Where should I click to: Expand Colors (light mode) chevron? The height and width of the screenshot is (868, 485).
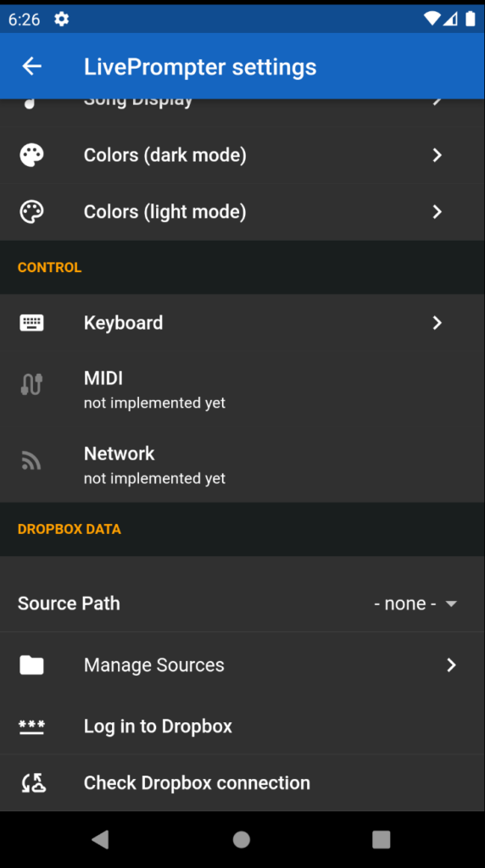[438, 211]
